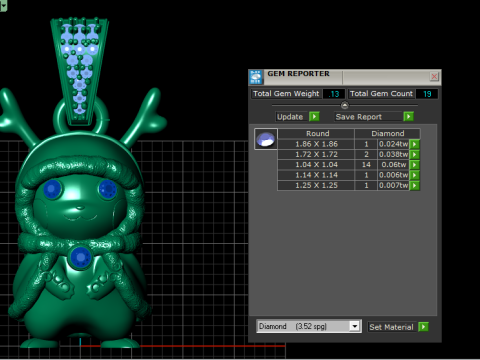Click the Gem Reporter title bar icon
Image resolution: width=480 pixels, height=360 pixels.
(256, 77)
